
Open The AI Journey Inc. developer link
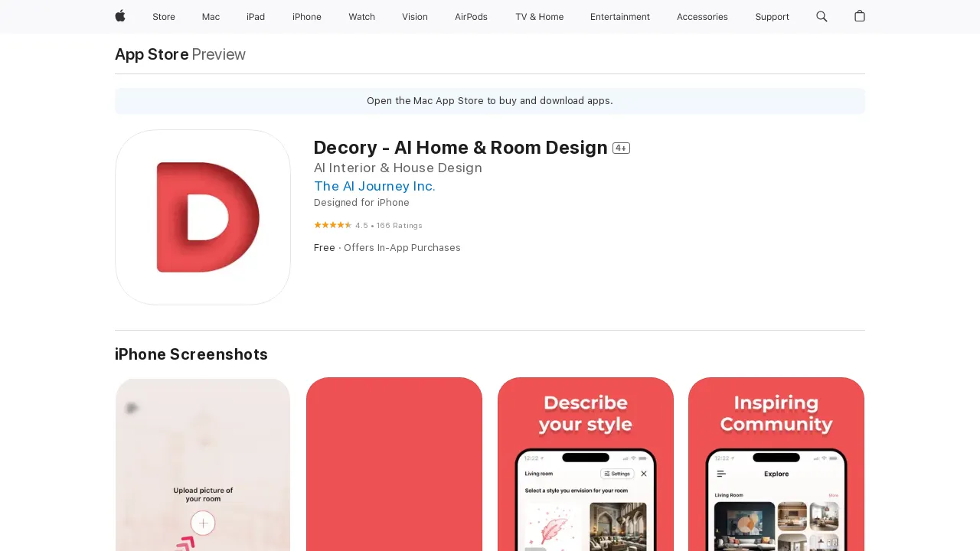[374, 186]
